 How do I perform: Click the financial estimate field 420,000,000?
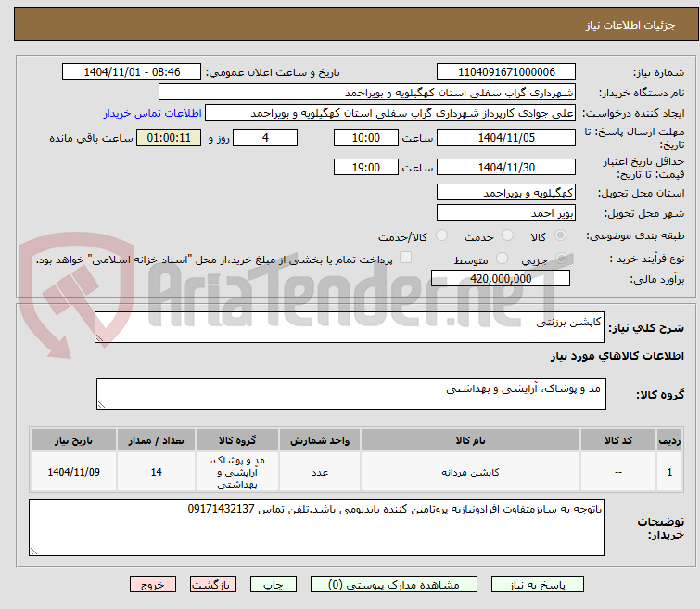501,279
